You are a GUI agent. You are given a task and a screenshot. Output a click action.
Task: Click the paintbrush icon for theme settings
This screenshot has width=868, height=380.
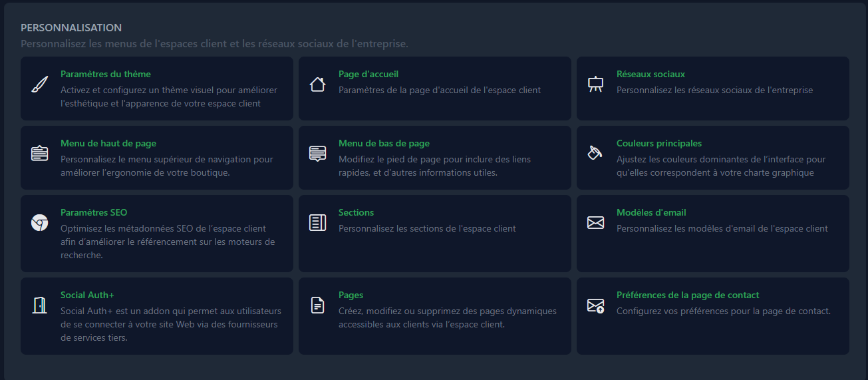click(x=40, y=85)
